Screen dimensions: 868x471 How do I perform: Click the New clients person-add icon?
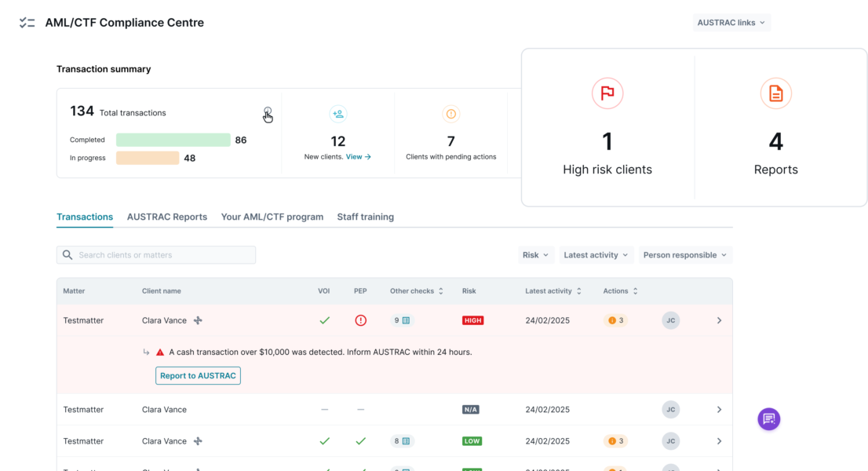[338, 114]
